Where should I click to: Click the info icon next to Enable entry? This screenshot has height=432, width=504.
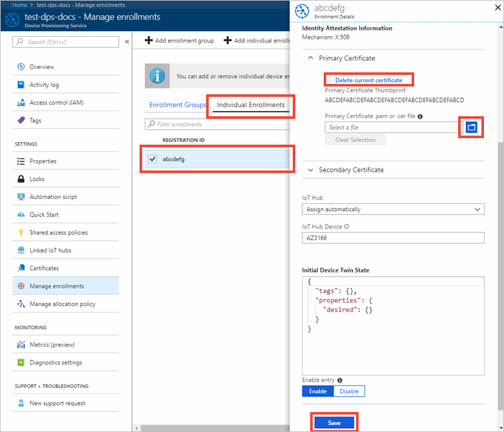click(340, 380)
